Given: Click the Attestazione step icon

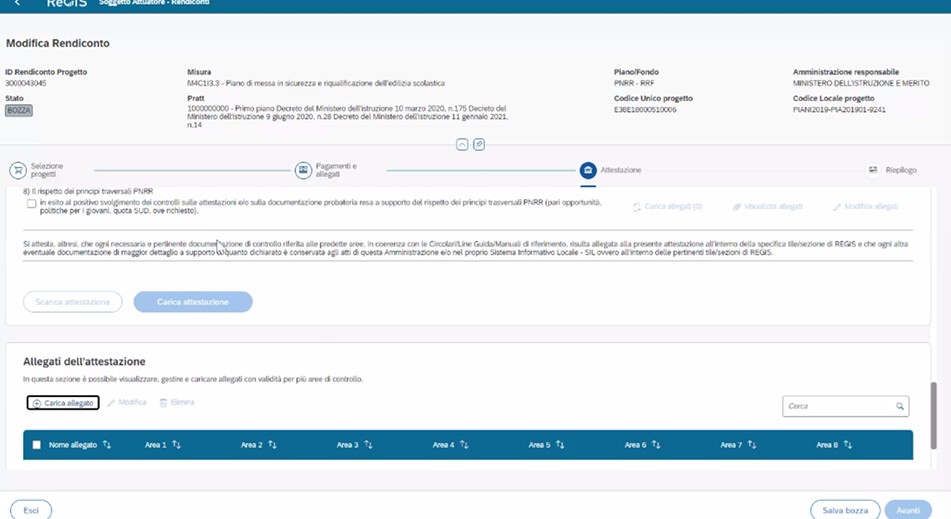Looking at the screenshot, I should tap(588, 170).
